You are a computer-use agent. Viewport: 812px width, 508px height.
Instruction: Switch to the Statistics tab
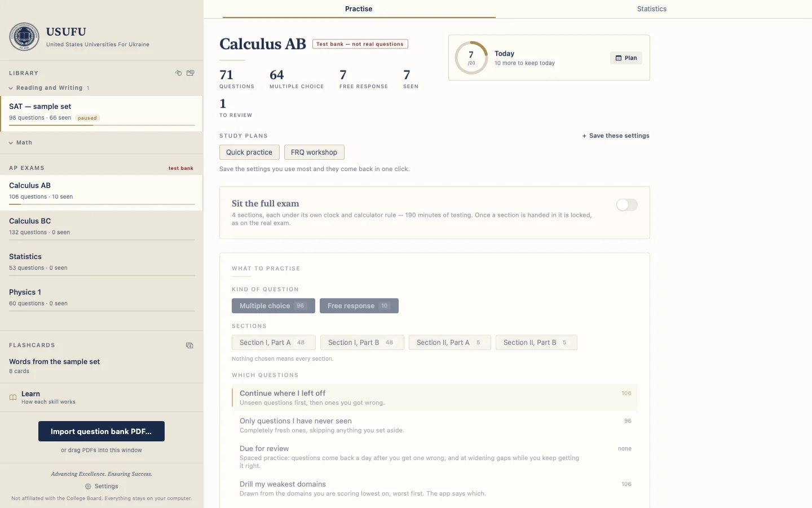click(x=652, y=9)
